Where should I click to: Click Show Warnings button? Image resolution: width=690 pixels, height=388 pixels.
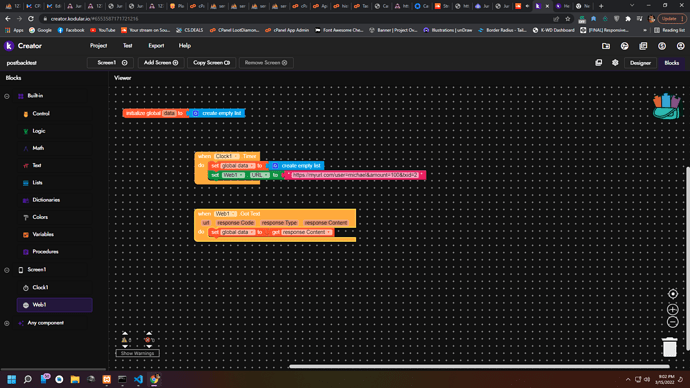pyautogui.click(x=137, y=353)
